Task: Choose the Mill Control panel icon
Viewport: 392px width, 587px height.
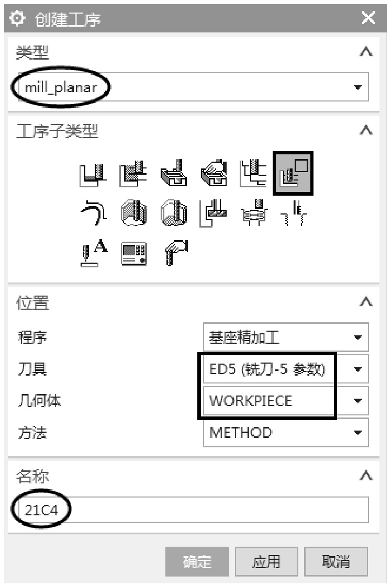Action: point(133,254)
